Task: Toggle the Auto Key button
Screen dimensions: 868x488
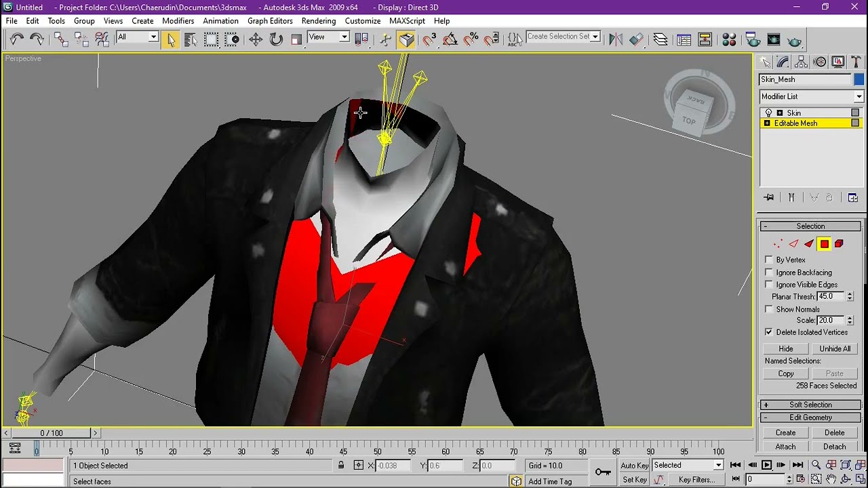Action: coord(634,466)
